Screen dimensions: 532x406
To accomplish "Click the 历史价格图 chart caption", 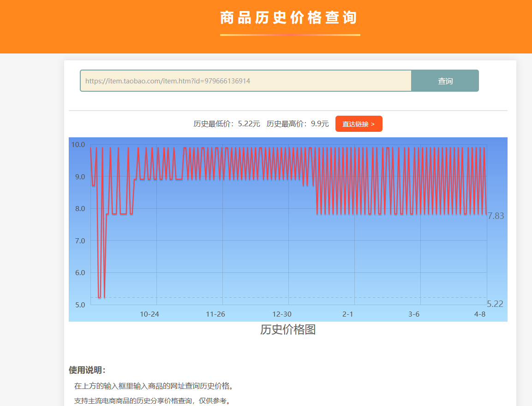I will point(288,330).
